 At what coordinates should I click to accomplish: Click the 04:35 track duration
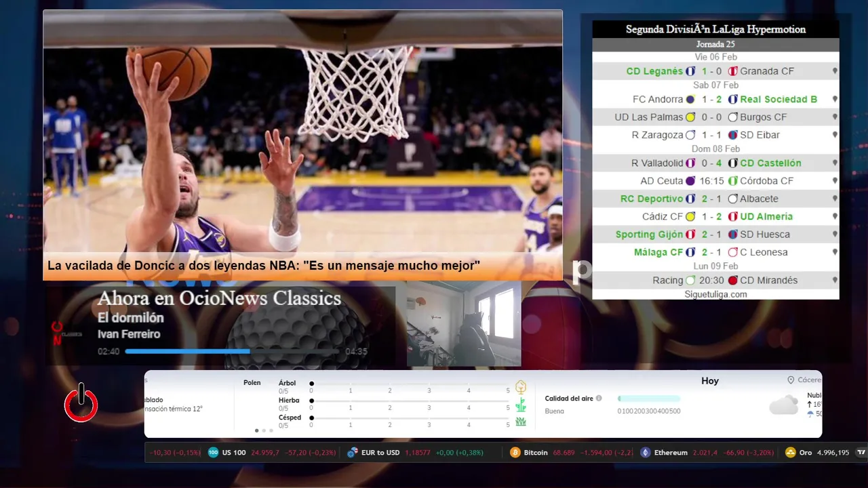(x=356, y=352)
